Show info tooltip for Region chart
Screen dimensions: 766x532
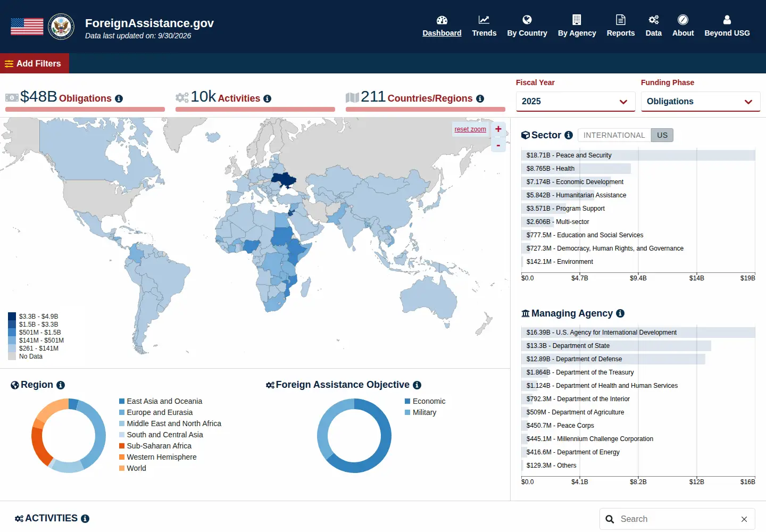[x=61, y=385]
